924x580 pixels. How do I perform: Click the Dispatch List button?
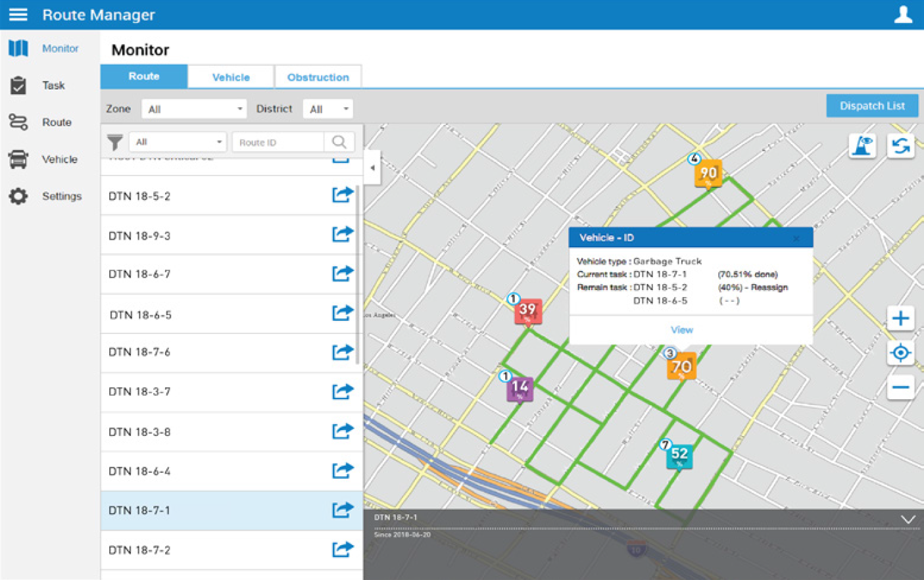[871, 106]
